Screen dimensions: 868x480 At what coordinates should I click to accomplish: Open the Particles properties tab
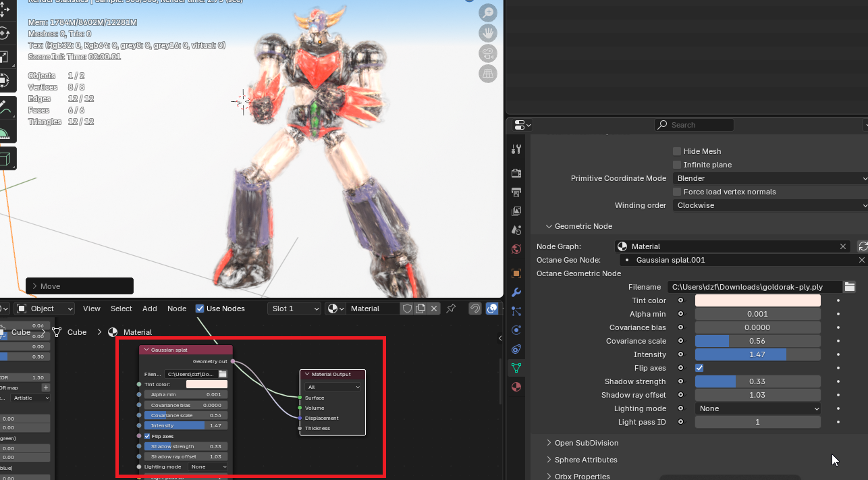[x=516, y=311]
